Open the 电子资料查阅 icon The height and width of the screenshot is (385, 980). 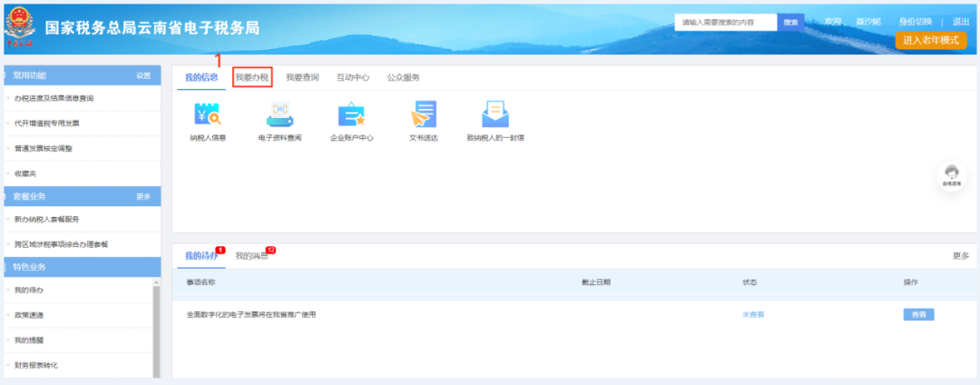point(279,115)
